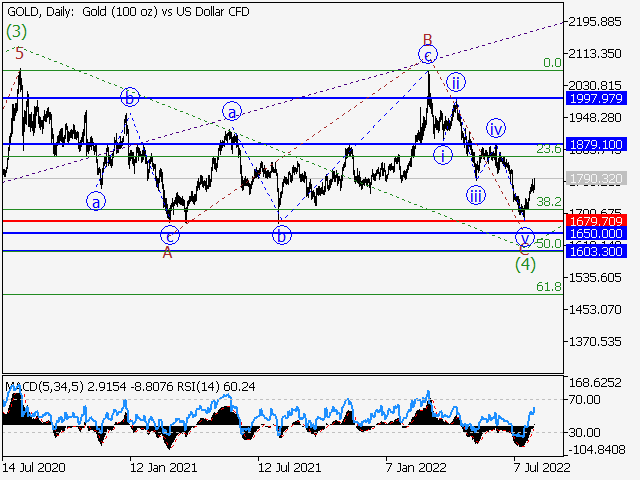
Task: Select the circled c marker beneath red B
Action: pos(428,55)
